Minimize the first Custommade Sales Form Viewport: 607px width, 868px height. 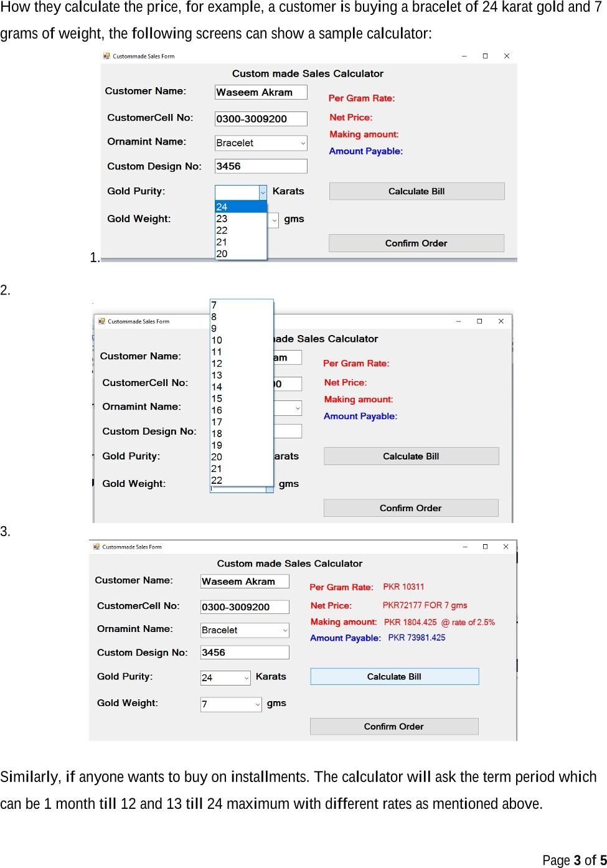(x=464, y=56)
